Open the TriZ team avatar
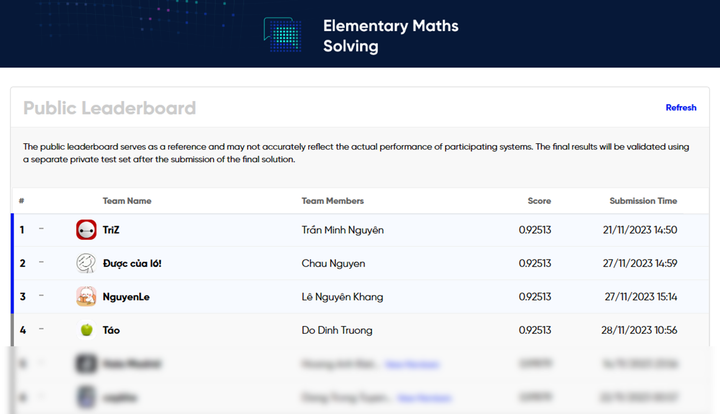Viewport: 720px width, 414px height. (86, 229)
